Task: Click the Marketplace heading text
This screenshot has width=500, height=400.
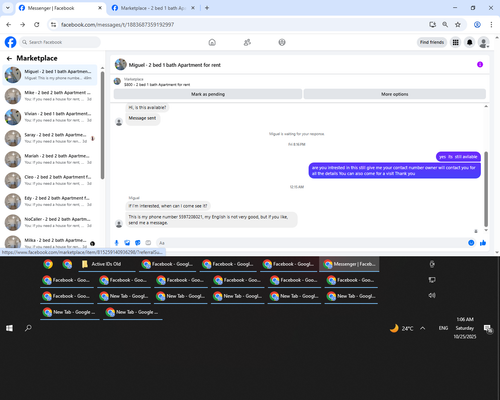Action: point(37,58)
